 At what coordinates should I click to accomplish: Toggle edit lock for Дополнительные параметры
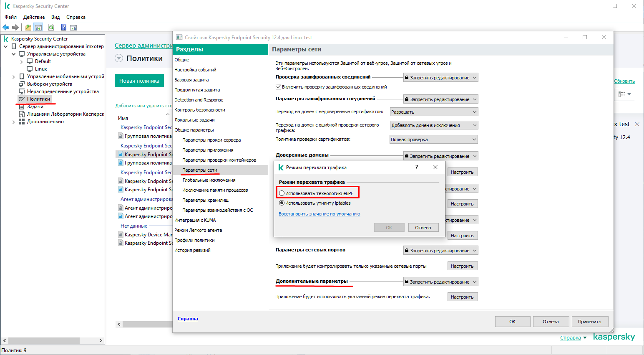(440, 282)
